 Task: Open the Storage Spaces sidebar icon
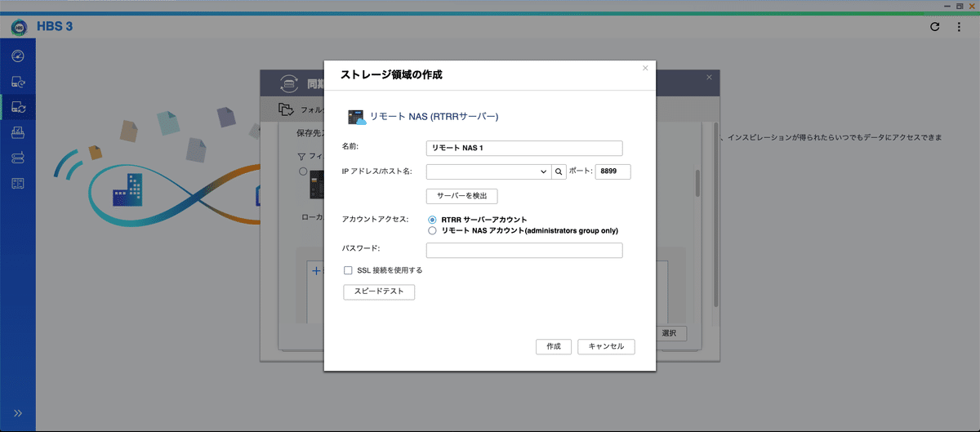click(x=18, y=158)
